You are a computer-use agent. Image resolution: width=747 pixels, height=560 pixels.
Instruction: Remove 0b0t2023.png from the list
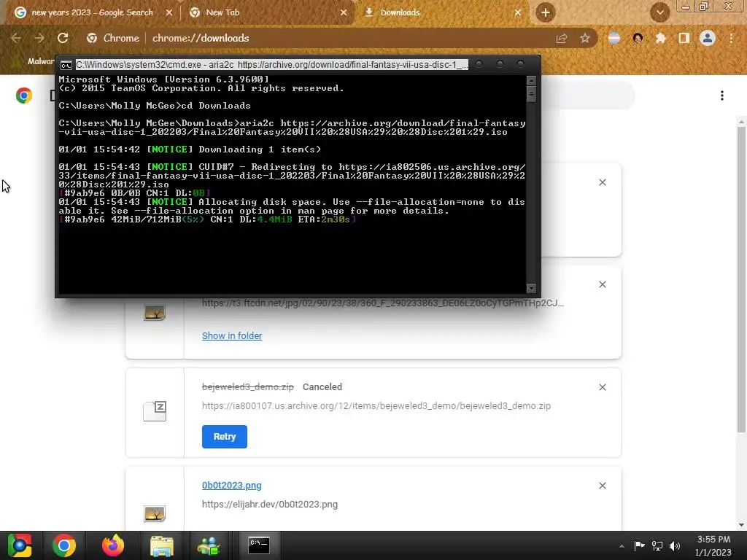[603, 486]
